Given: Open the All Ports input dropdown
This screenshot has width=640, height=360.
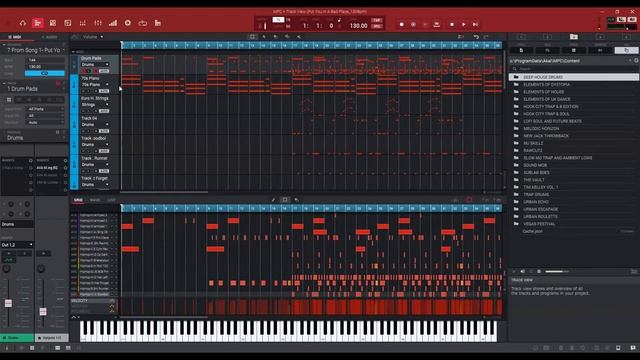Looking at the screenshot, I should pos(45,109).
